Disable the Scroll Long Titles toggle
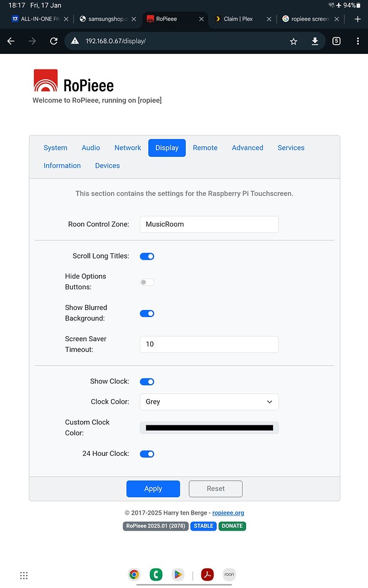368x588 pixels. tap(147, 256)
